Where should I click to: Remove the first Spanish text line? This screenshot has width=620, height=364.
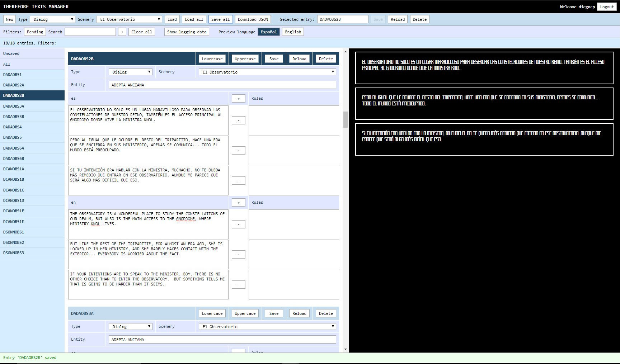click(239, 120)
